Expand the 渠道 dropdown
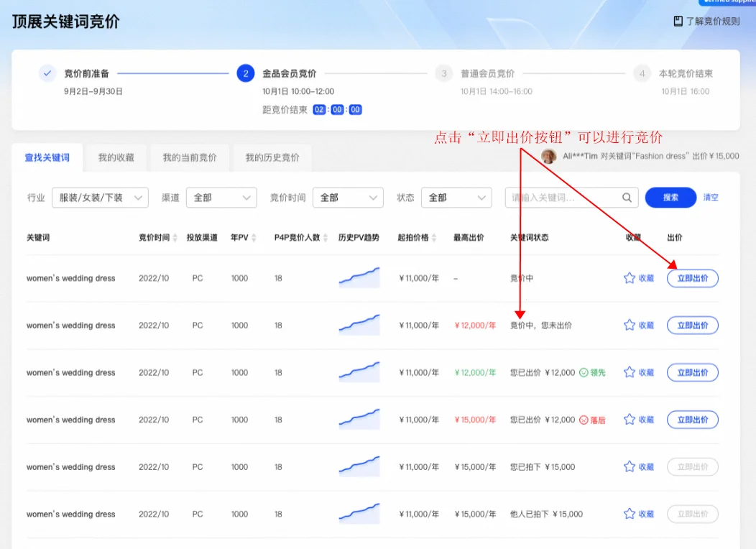This screenshot has height=549, width=756. click(x=221, y=198)
